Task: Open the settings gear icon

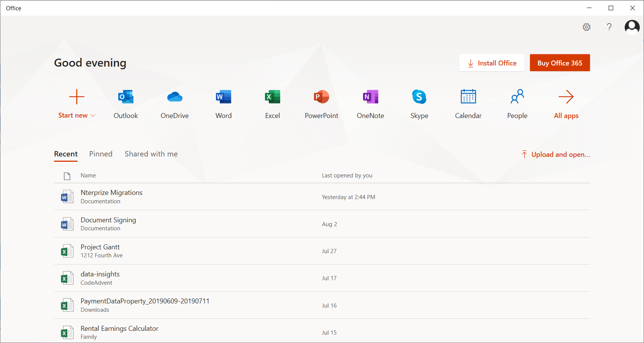Action: tap(587, 27)
